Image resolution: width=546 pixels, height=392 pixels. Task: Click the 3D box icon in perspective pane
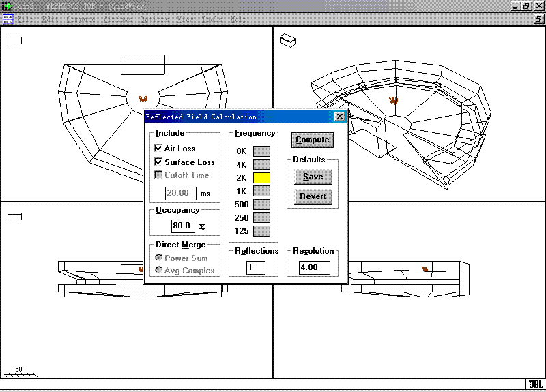tap(288, 41)
